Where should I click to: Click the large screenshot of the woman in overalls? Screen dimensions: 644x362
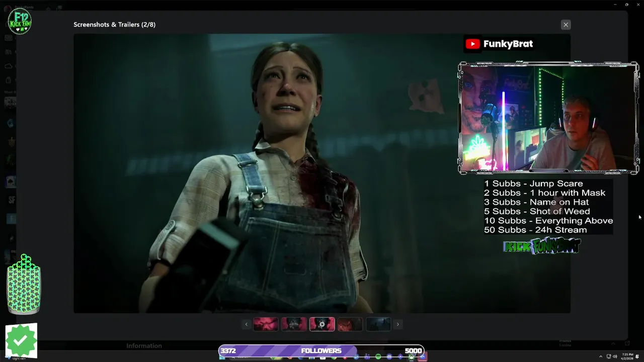pyautogui.click(x=322, y=173)
